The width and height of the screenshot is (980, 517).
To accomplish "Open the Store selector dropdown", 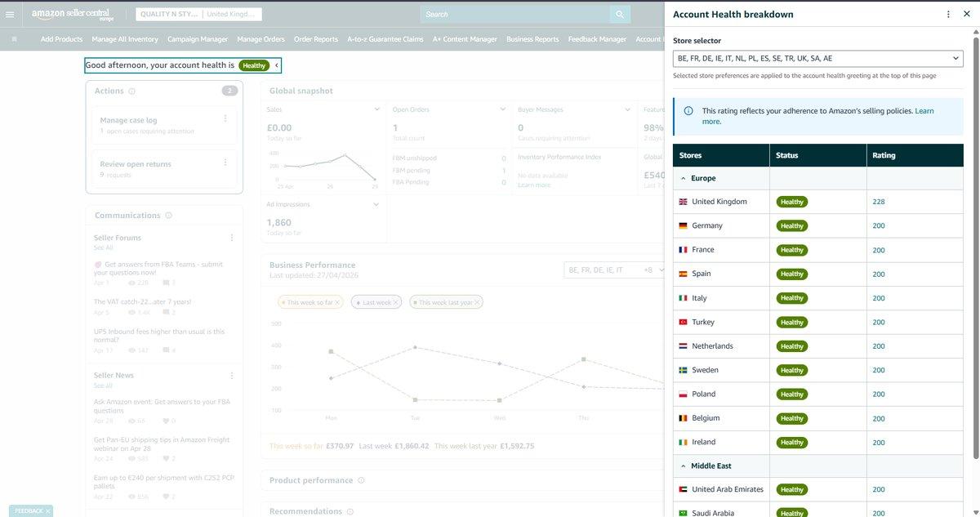I will pos(817,59).
